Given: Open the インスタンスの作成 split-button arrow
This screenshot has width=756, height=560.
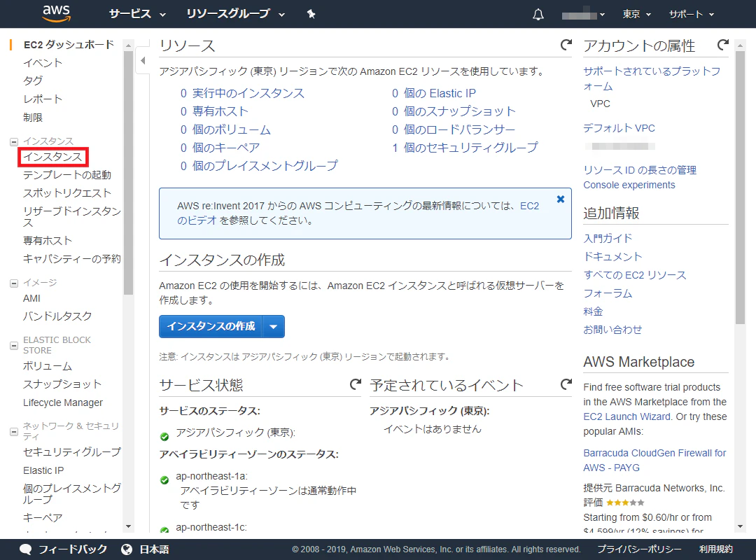Looking at the screenshot, I should coord(274,326).
